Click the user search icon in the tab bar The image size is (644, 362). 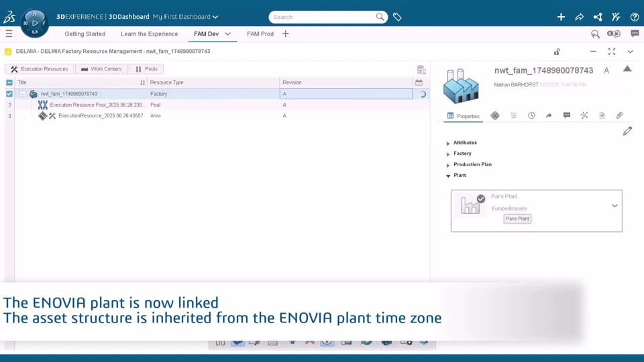[595, 34]
